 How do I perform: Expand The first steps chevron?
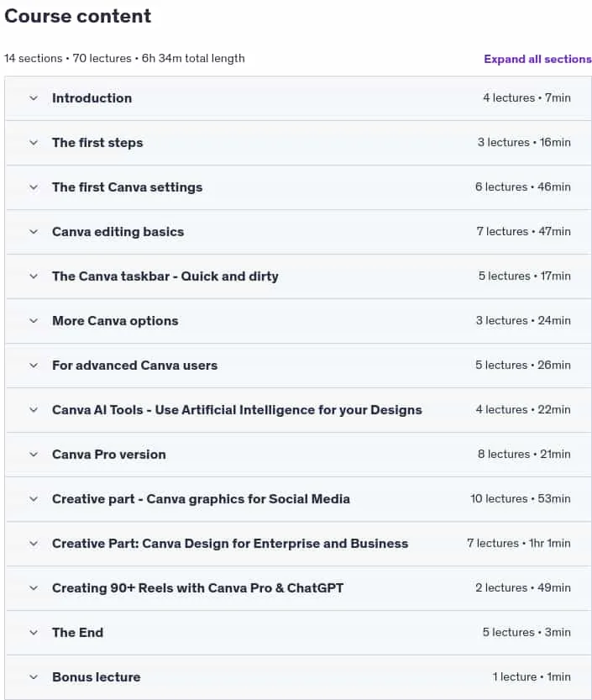[34, 143]
